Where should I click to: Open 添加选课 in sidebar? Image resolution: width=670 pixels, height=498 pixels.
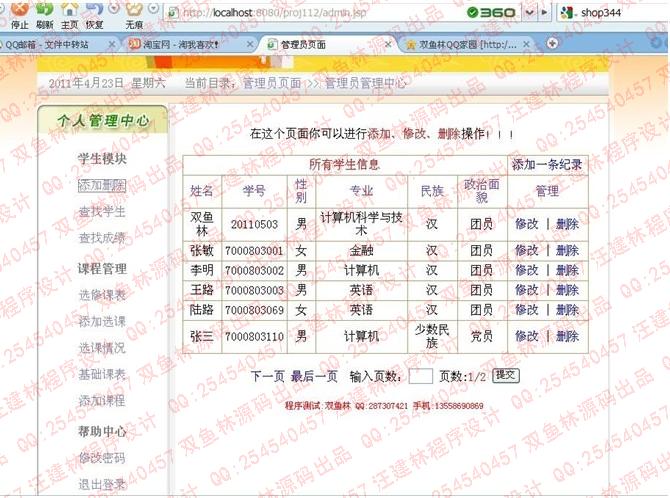pos(102,321)
